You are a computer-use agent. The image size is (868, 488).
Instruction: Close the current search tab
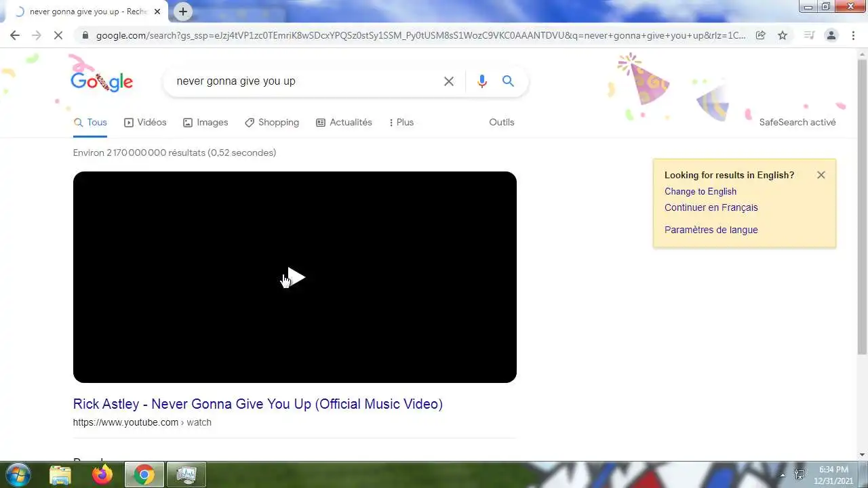click(157, 12)
